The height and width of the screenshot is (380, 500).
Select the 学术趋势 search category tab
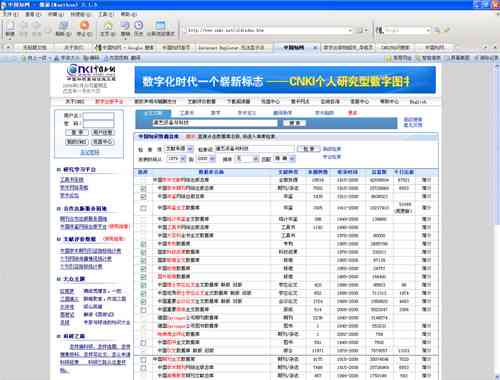click(x=324, y=113)
